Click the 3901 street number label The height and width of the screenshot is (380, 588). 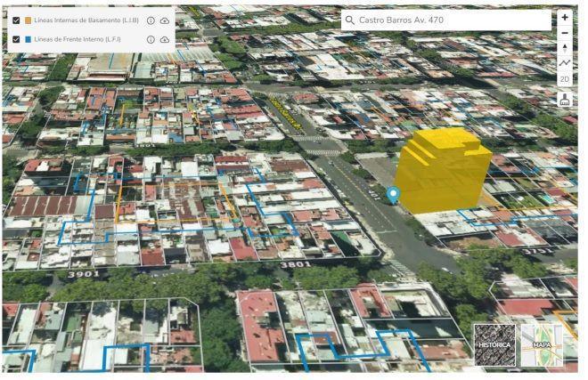click(84, 274)
